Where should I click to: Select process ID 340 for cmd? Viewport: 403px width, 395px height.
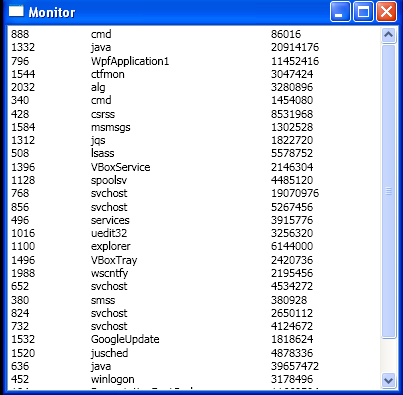pos(20,100)
